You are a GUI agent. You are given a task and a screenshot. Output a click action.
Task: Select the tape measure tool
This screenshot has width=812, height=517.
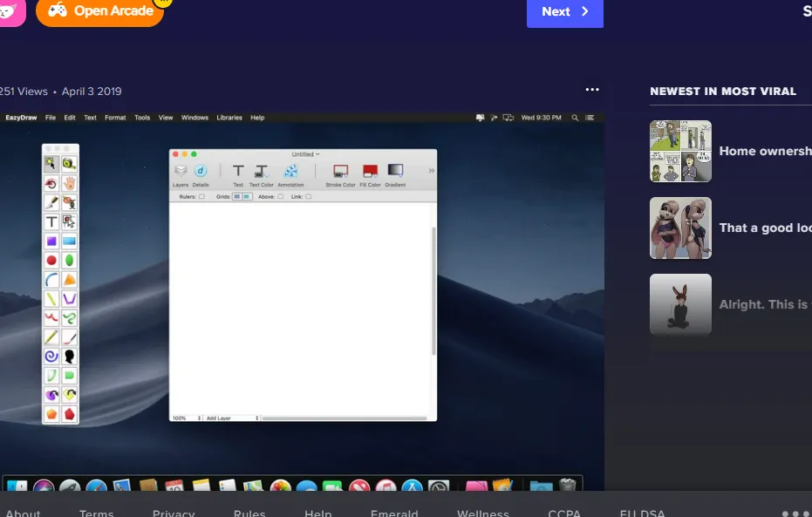[x=70, y=164]
